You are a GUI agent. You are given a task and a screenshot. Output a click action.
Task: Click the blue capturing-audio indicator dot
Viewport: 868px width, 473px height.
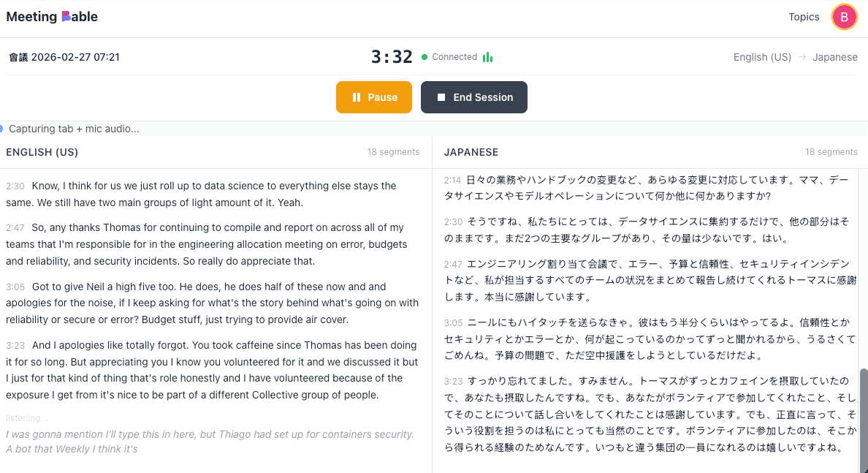pyautogui.click(x=3, y=129)
